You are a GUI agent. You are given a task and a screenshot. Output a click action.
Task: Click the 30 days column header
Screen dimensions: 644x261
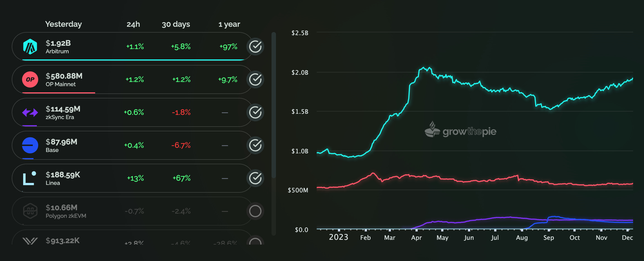coord(176,25)
